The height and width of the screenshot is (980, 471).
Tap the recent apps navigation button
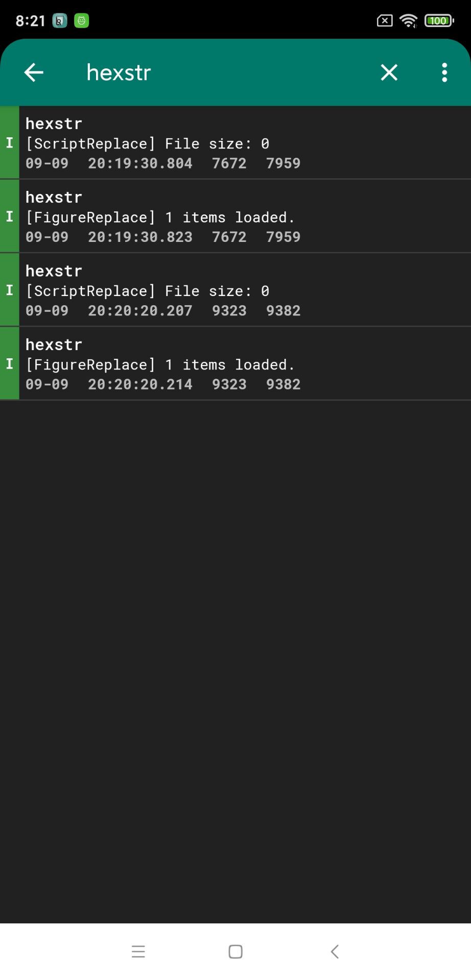click(138, 951)
